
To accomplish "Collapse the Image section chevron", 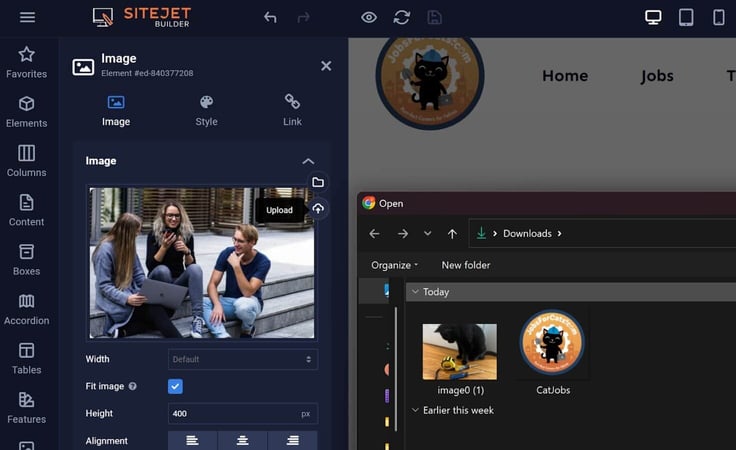I will click(308, 161).
